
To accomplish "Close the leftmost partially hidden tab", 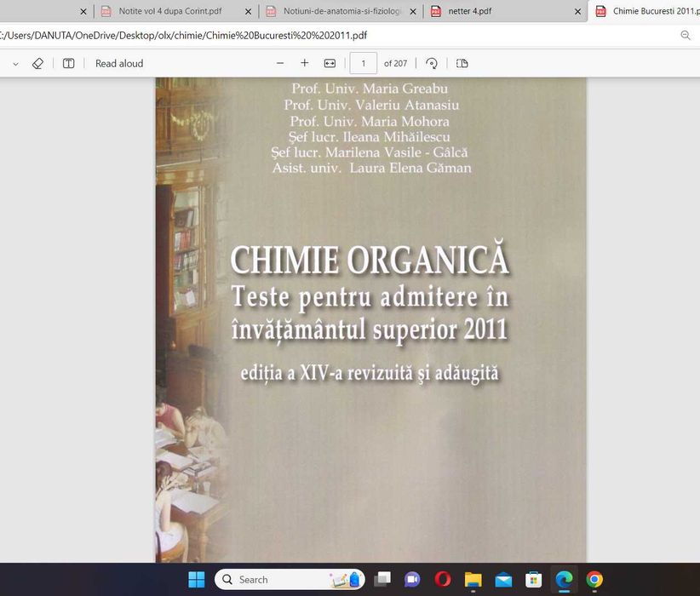I will [x=83, y=12].
